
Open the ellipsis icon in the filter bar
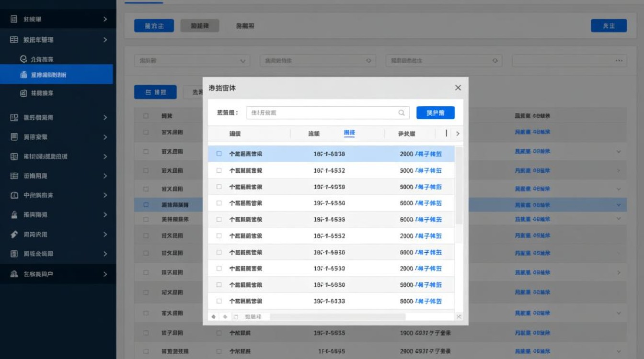pyautogui.click(x=619, y=60)
